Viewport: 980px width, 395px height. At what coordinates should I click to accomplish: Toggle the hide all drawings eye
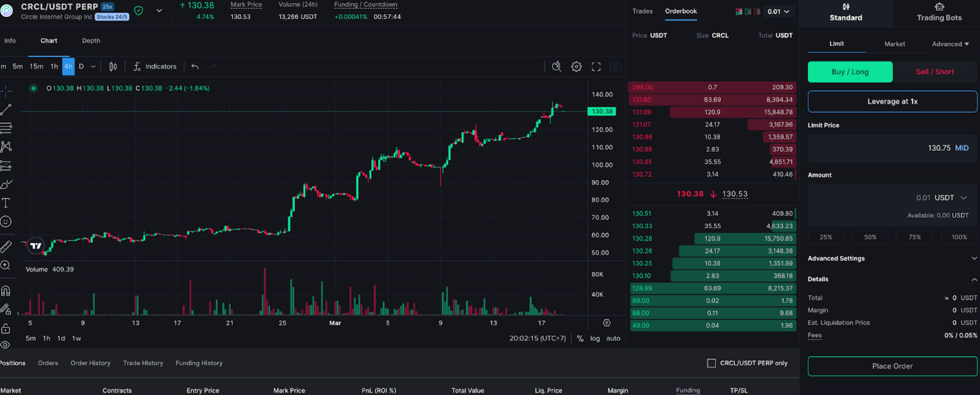(5, 345)
